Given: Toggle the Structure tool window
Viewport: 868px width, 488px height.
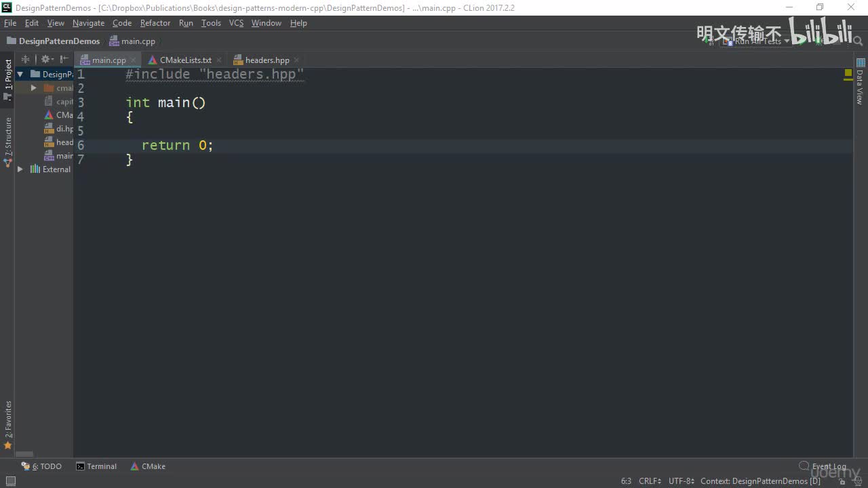Looking at the screenshot, I should pos(8,142).
